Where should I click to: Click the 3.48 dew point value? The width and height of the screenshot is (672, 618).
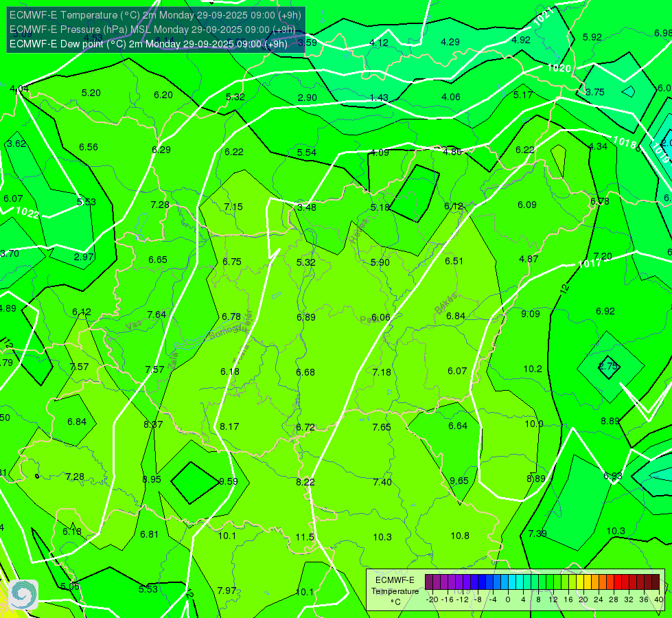(307, 207)
